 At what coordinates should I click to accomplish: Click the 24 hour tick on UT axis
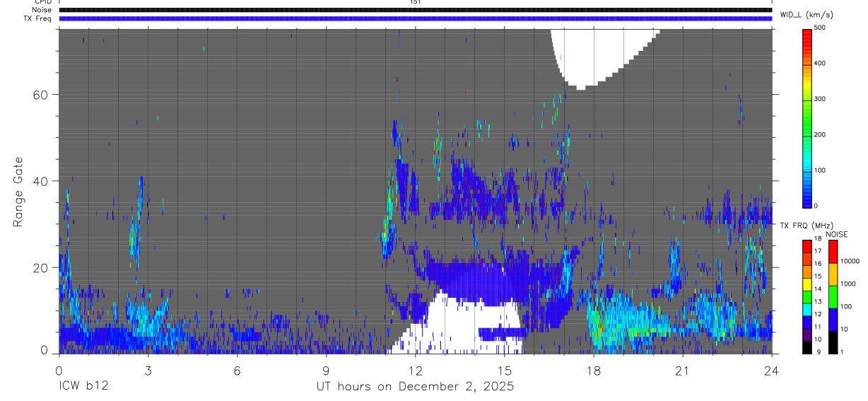coord(771,371)
